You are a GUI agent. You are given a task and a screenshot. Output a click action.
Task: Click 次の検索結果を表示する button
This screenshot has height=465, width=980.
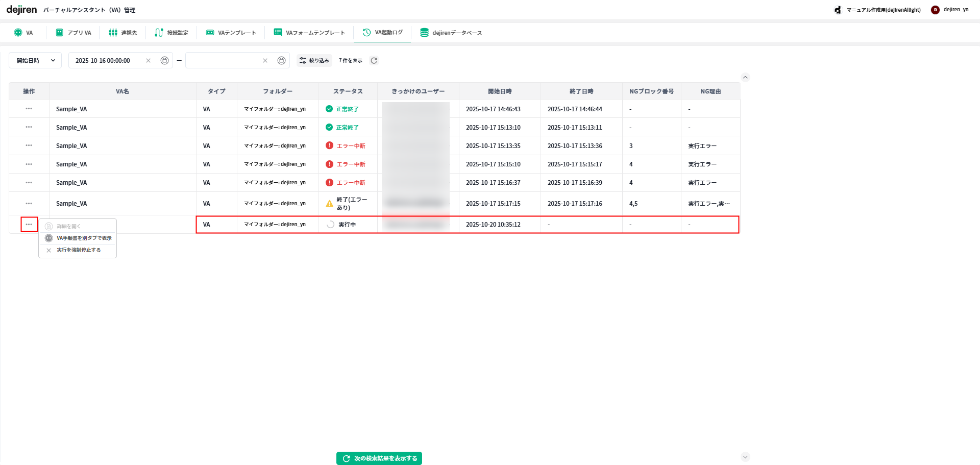(x=379, y=458)
